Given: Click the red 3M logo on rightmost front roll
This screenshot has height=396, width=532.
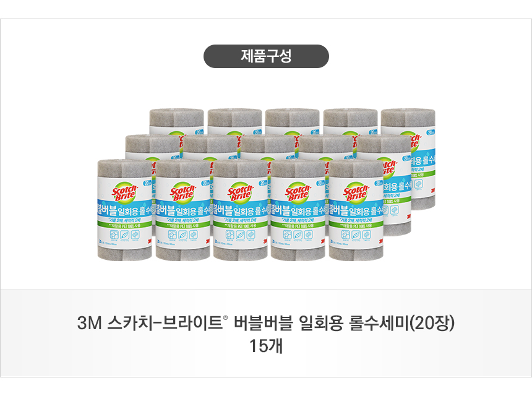Looking at the screenshot, I should click(x=380, y=241).
